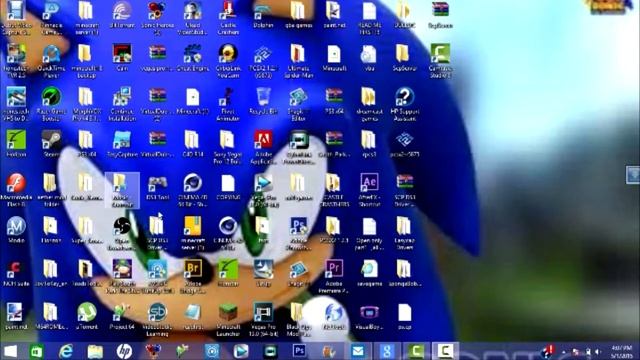Open the Mail app on taskbar
The image size is (640, 360).
point(358,351)
